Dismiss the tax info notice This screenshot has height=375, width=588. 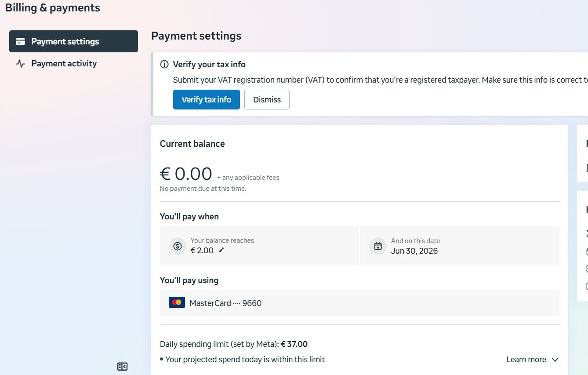(267, 100)
